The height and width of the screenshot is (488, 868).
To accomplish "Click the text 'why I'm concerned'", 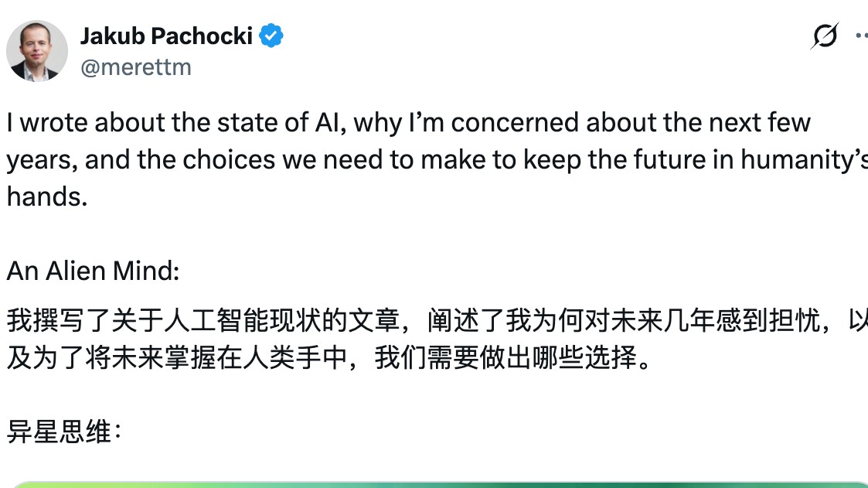I will click(x=466, y=122).
